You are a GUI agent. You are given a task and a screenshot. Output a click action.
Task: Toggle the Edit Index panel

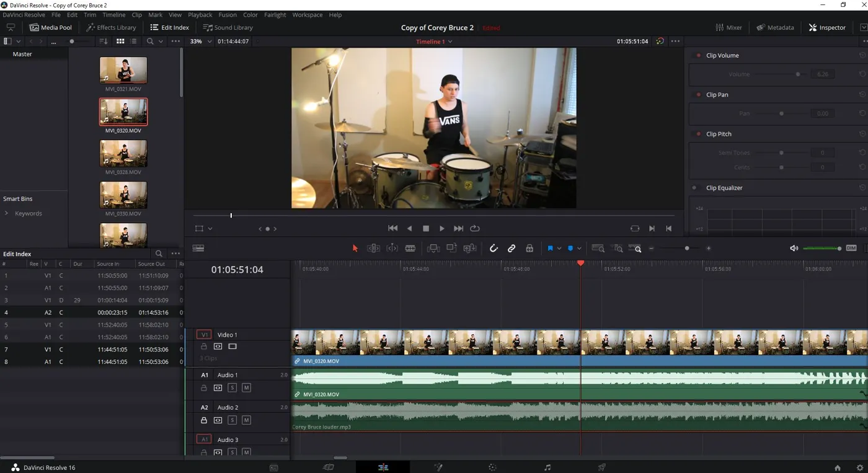pos(170,27)
